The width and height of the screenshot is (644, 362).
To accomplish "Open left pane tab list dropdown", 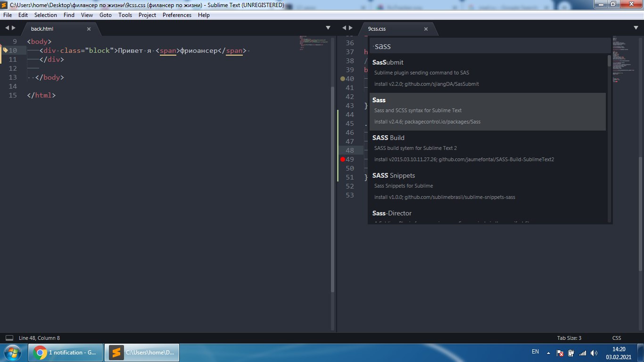I will (328, 28).
